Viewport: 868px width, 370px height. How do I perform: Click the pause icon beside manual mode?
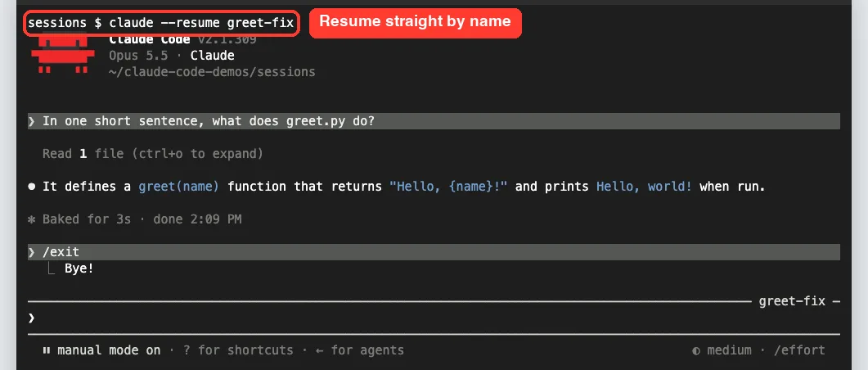pyautogui.click(x=47, y=350)
